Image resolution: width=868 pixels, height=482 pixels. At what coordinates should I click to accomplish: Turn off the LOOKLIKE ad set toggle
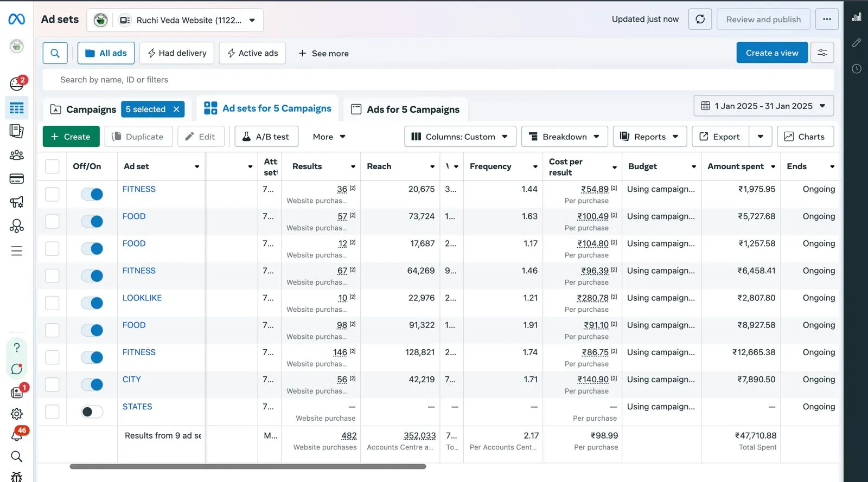pyautogui.click(x=92, y=303)
